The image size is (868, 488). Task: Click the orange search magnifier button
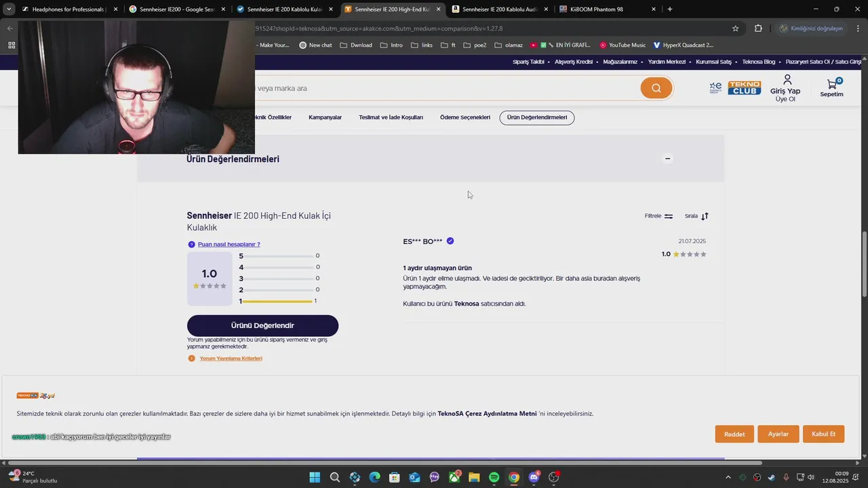[x=656, y=88]
